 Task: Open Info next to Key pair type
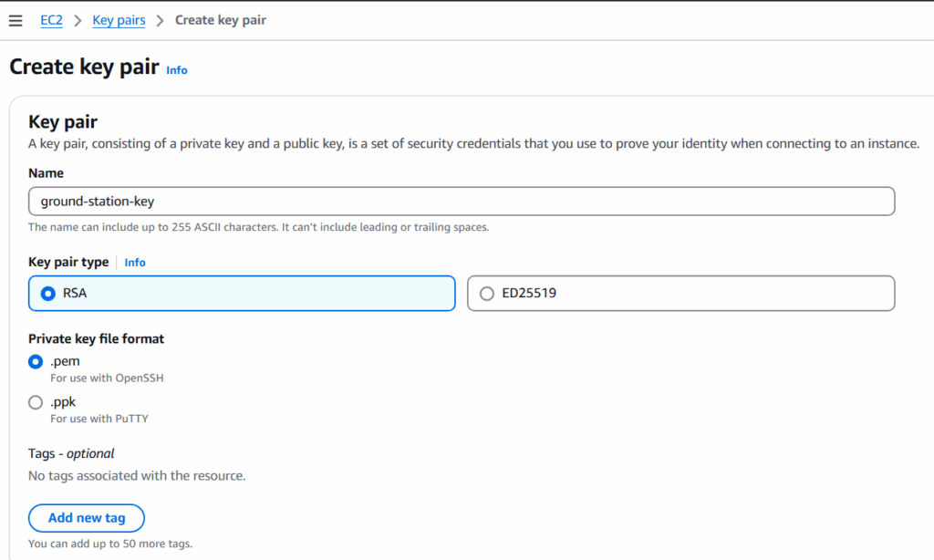(135, 263)
